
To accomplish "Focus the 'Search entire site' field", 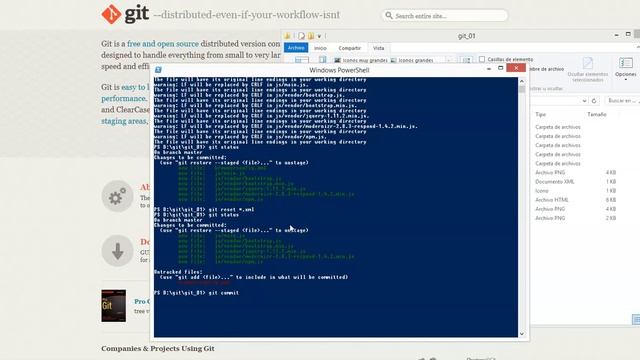I will tap(445, 16).
